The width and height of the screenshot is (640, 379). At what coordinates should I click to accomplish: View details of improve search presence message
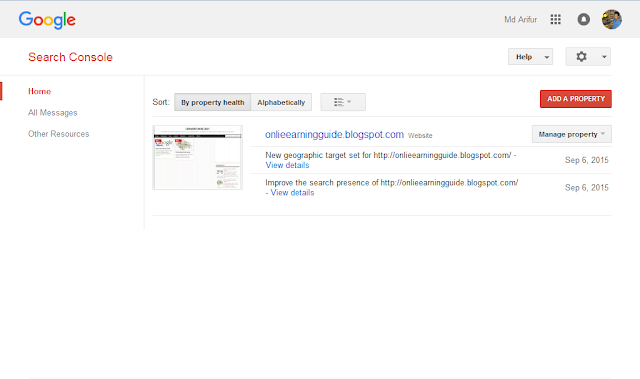pos(292,193)
